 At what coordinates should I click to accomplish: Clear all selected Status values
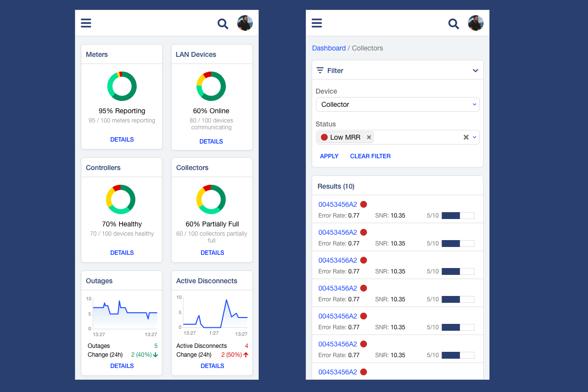pyautogui.click(x=466, y=137)
